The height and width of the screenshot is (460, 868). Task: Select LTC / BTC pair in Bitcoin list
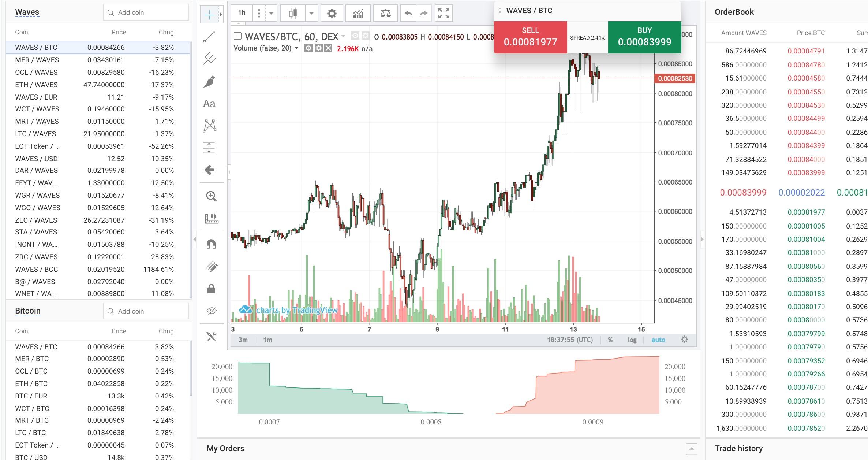[98, 433]
